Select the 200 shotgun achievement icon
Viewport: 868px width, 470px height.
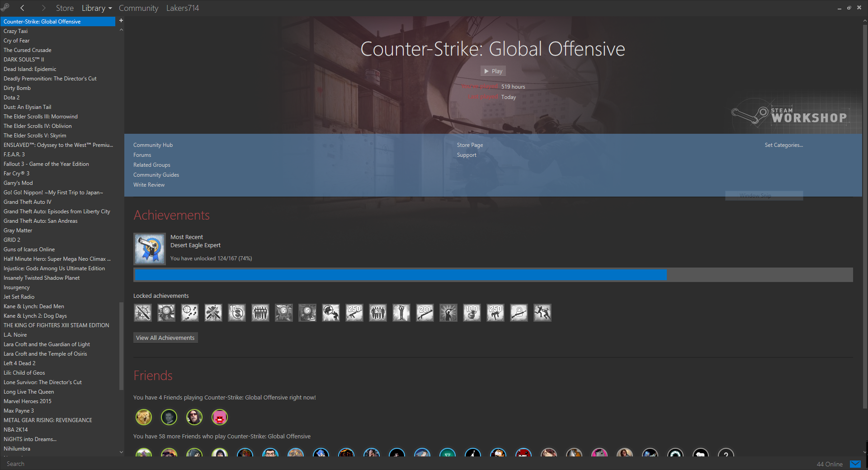click(425, 313)
